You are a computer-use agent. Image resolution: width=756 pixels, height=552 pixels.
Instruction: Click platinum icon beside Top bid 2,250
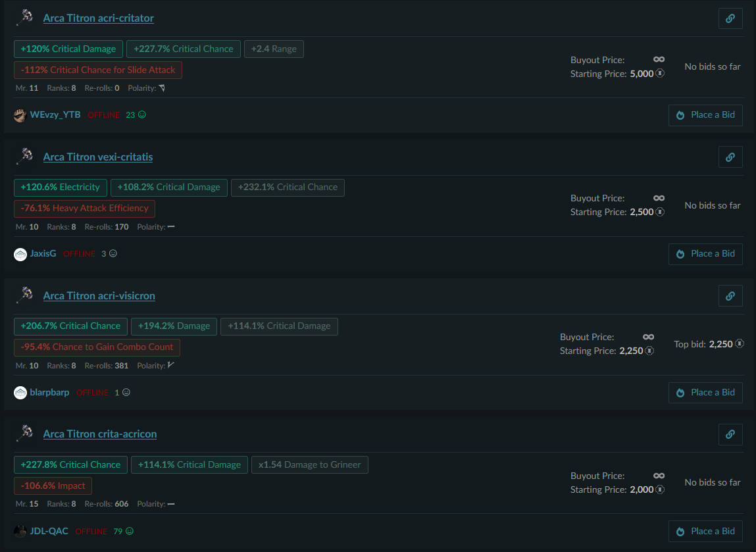pos(739,343)
